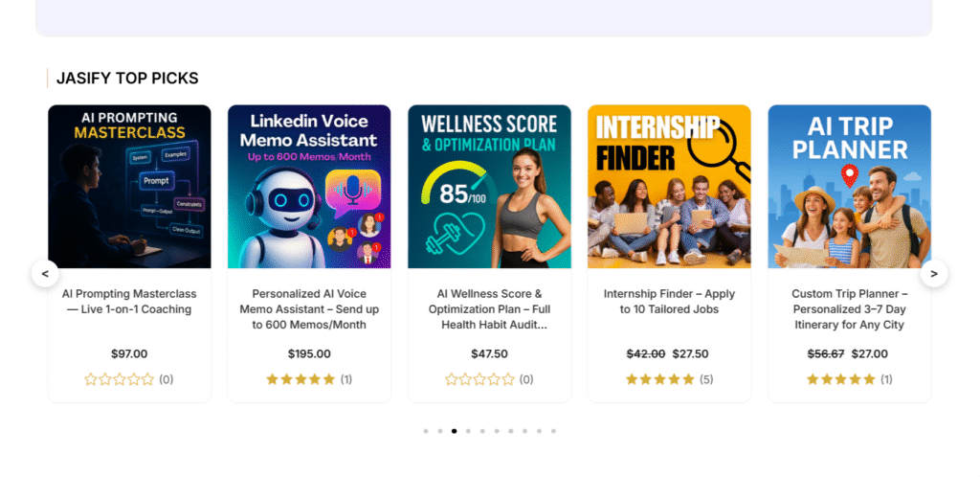Open AI Trip Planner product image
The image size is (980, 477).
(849, 187)
